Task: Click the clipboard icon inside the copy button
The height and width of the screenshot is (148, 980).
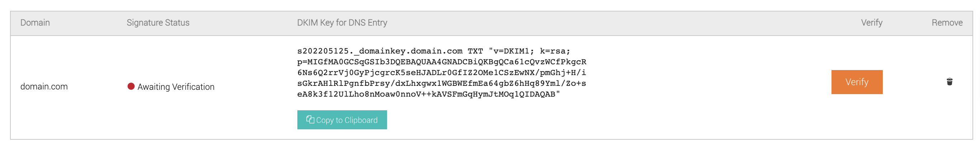Action: (310, 119)
